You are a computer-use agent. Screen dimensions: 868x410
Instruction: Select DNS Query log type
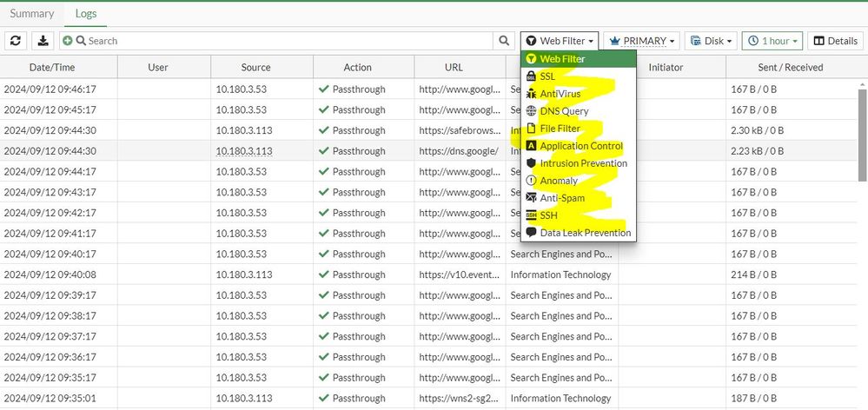tap(579, 111)
